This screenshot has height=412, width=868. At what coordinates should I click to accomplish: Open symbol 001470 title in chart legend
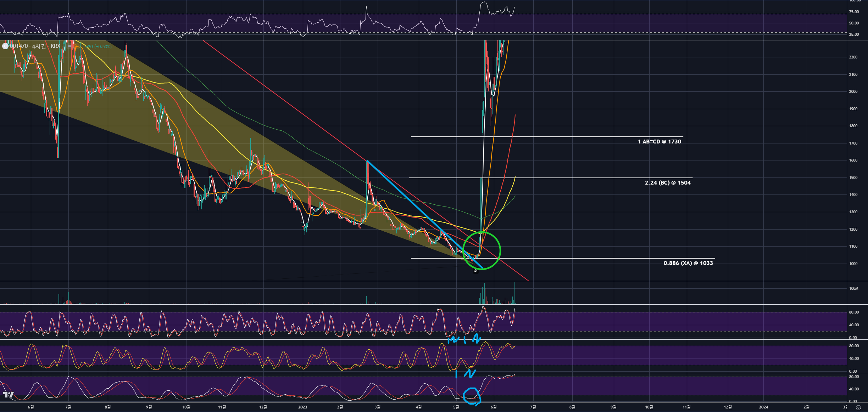pos(19,46)
